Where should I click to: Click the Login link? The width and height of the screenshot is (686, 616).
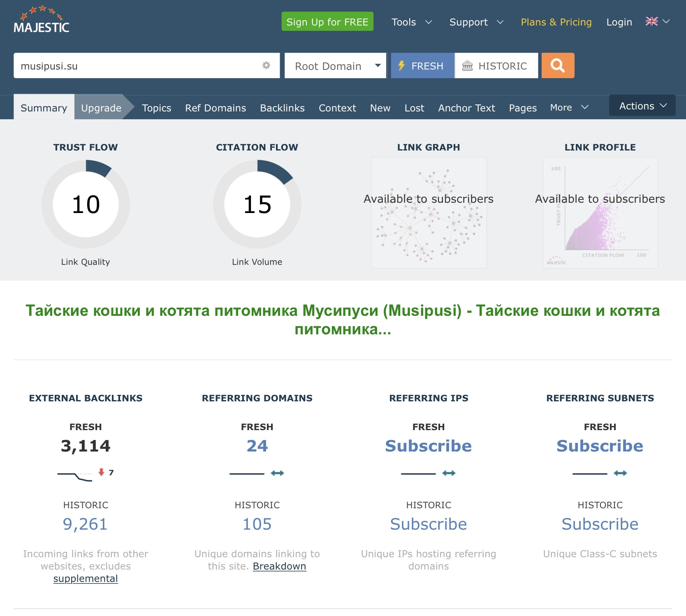(619, 22)
